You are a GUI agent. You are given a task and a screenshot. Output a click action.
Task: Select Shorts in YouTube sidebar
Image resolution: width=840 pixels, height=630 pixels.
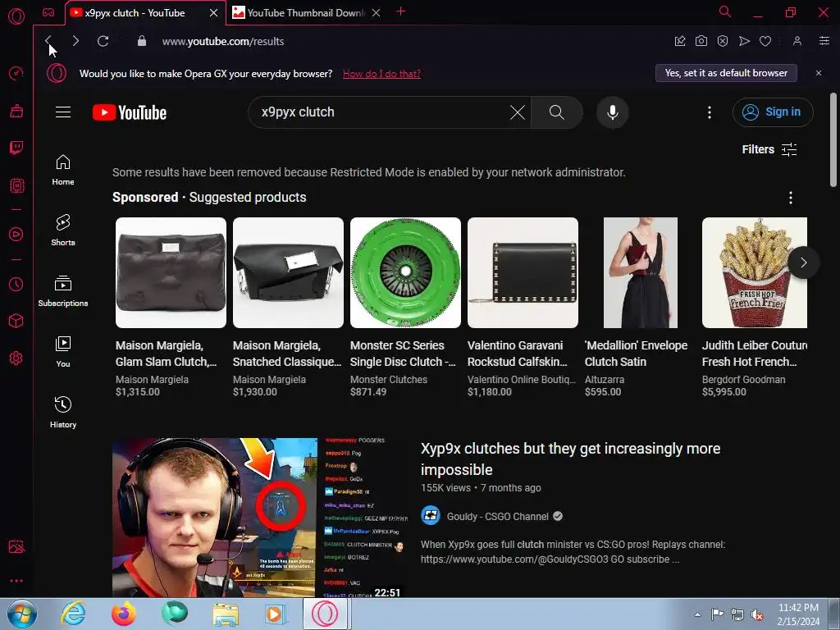[63, 231]
